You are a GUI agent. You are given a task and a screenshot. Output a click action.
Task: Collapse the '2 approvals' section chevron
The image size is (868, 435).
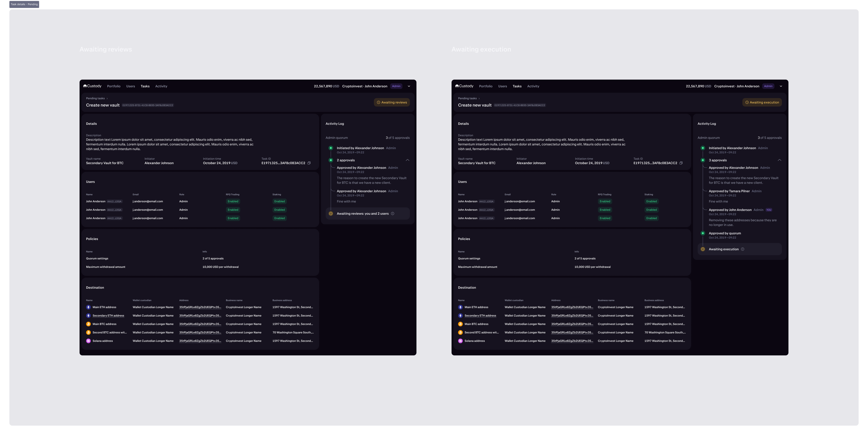tap(407, 160)
